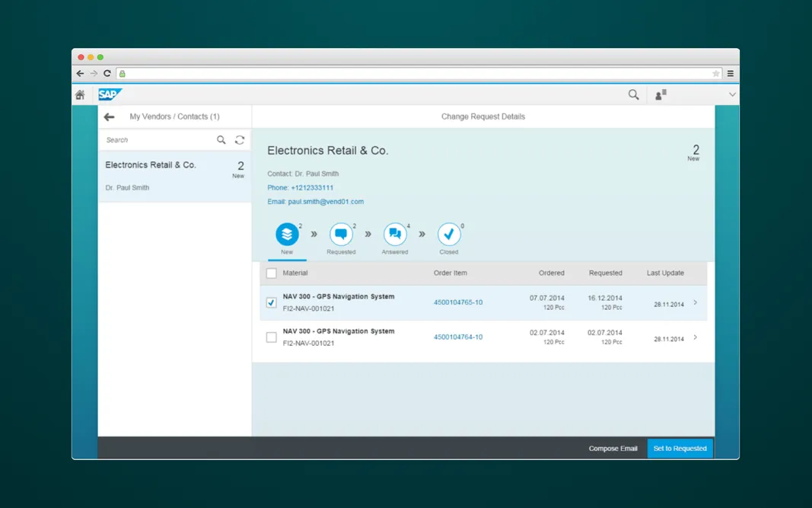Go back using the My Vendors arrow

click(110, 117)
